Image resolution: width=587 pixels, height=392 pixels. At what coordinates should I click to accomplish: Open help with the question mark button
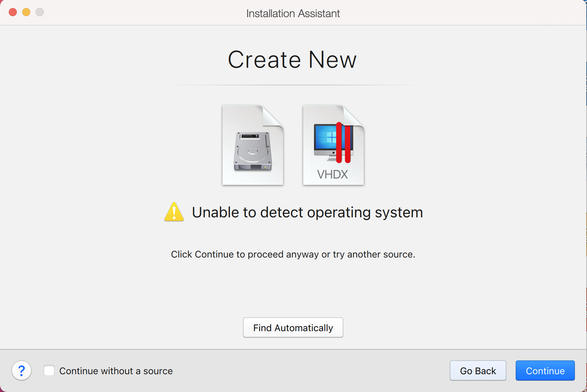[x=22, y=370]
